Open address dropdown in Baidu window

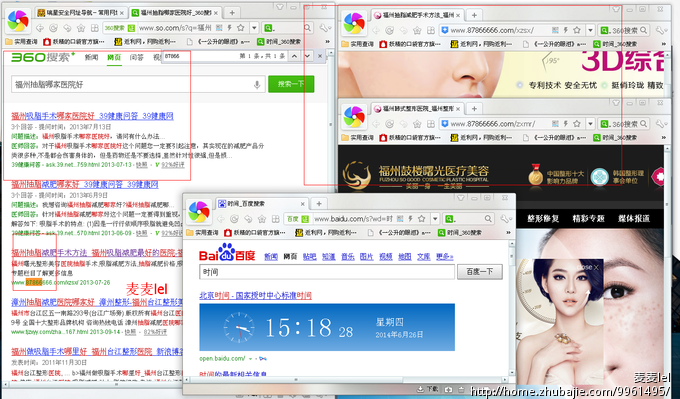435,219
